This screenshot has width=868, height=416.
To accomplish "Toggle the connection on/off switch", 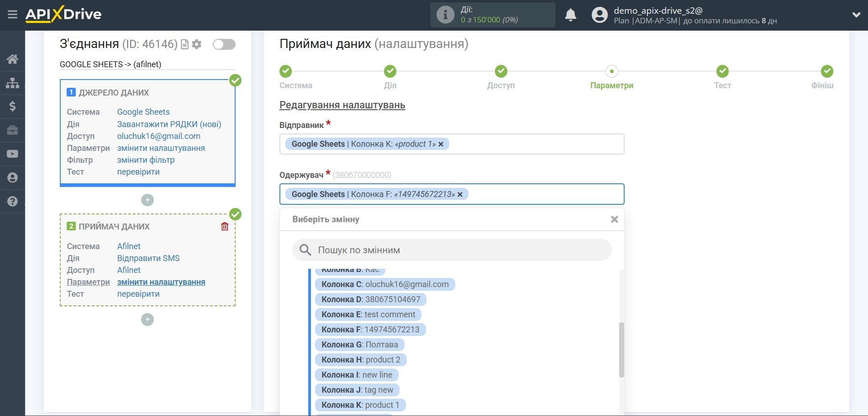I will tap(224, 44).
